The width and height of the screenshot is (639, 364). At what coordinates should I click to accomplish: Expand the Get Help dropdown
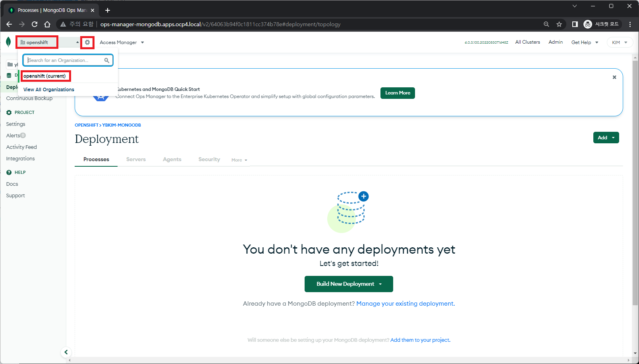(585, 42)
